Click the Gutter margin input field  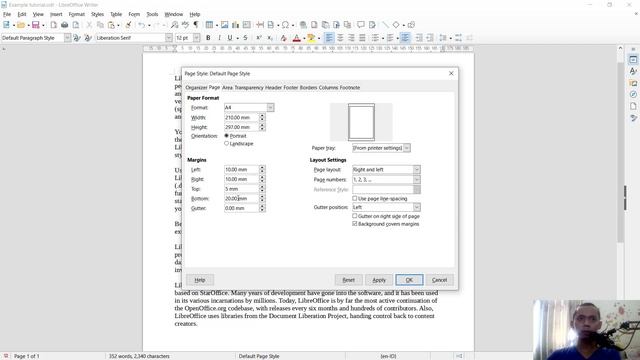(241, 208)
